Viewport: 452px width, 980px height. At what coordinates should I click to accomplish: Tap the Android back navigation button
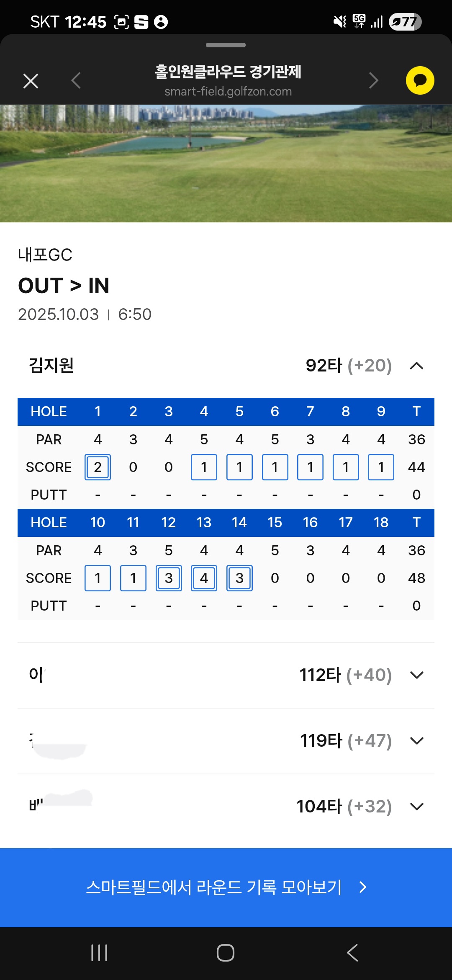[x=352, y=953]
